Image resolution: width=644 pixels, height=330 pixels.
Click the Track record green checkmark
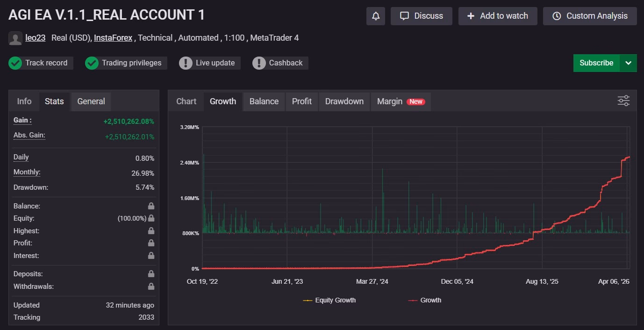pos(15,63)
